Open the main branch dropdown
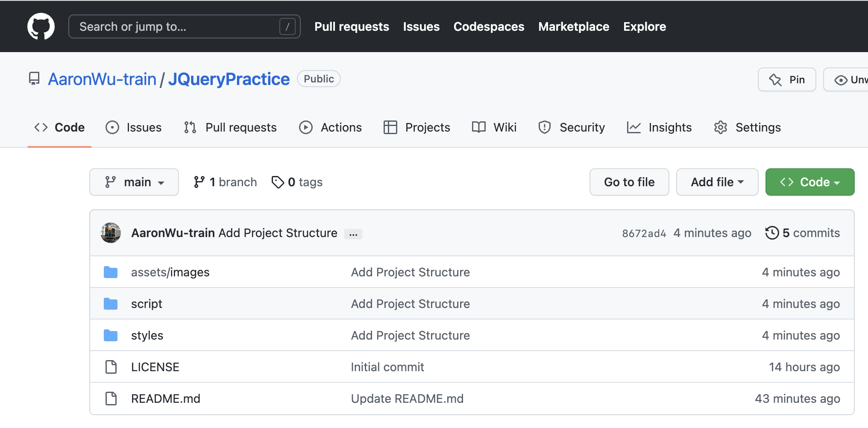This screenshot has height=428, width=868. [x=134, y=182]
